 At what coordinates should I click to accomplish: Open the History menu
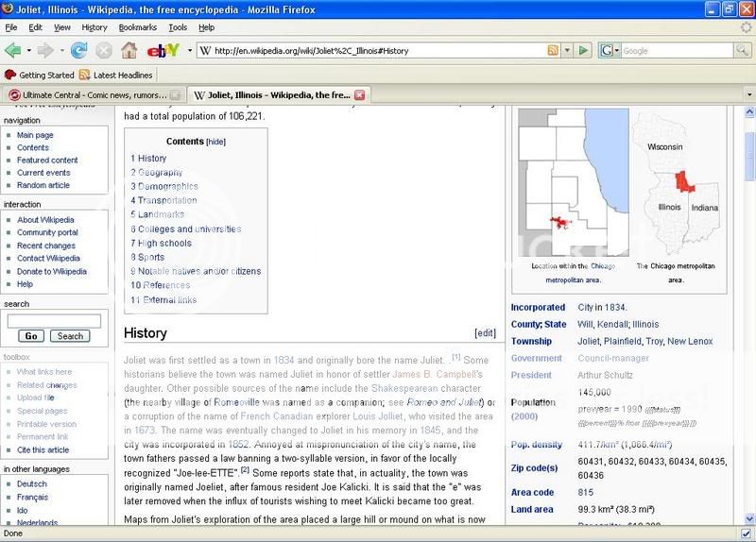point(94,27)
